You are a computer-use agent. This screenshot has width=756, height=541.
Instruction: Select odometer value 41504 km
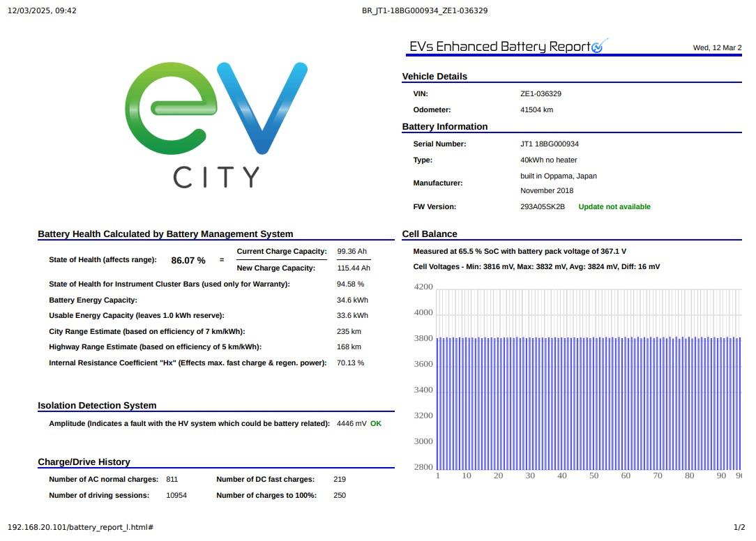coord(536,109)
